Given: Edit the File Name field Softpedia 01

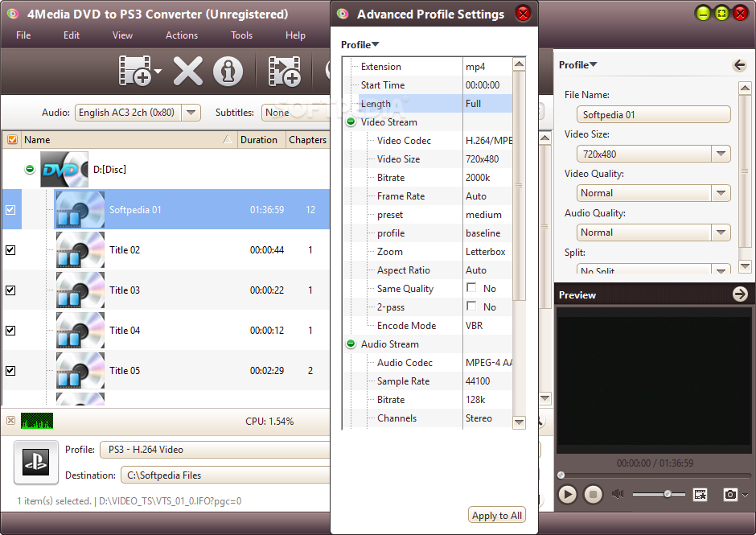Looking at the screenshot, I should (653, 115).
